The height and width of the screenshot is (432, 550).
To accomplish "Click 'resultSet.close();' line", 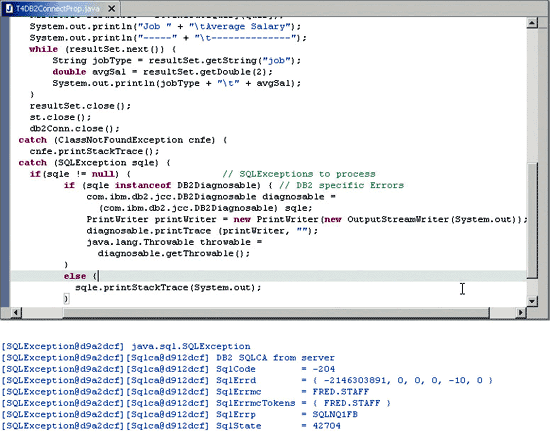I will (x=80, y=106).
